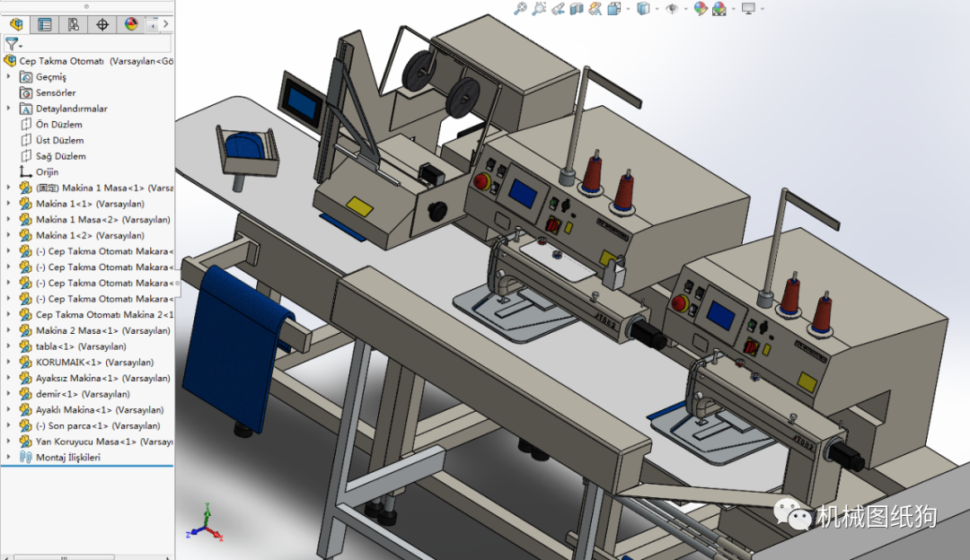
Task: Select the Zoom to Area tool
Action: 540,9
